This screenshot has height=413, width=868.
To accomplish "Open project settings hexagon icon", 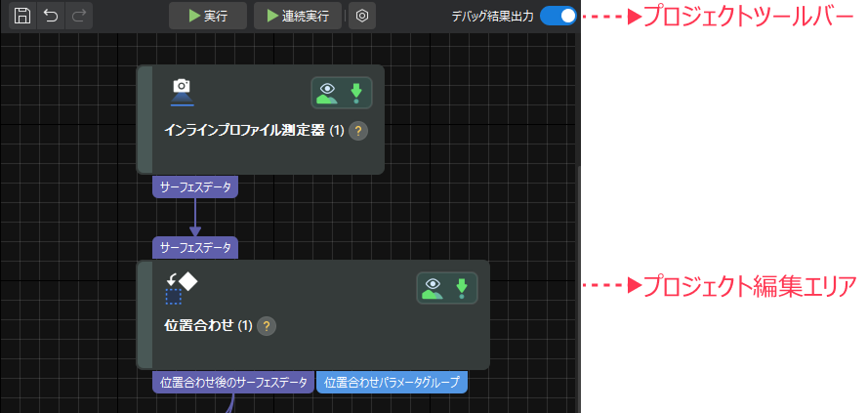I will (362, 16).
